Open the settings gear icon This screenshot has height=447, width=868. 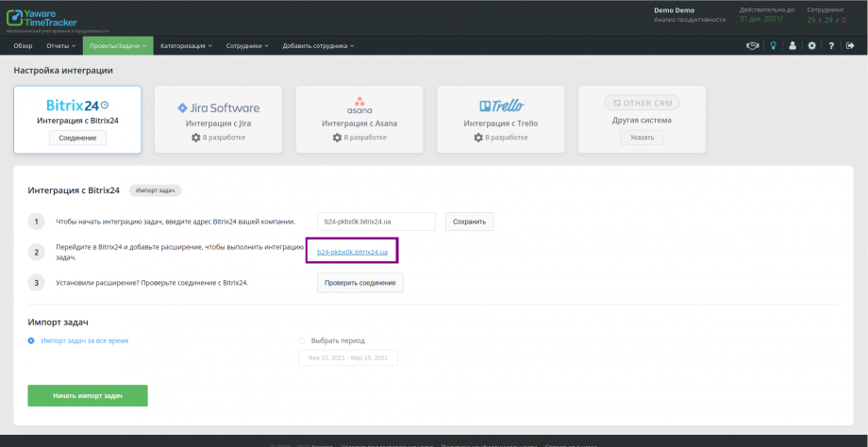click(811, 46)
